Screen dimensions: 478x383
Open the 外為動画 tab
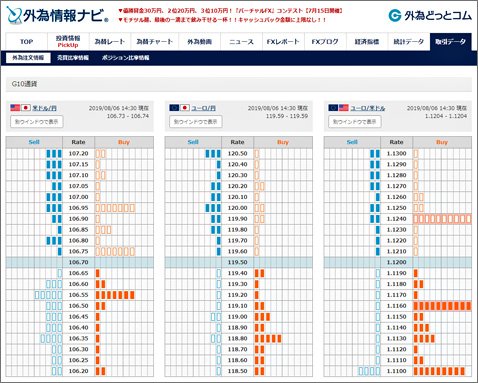pos(200,42)
